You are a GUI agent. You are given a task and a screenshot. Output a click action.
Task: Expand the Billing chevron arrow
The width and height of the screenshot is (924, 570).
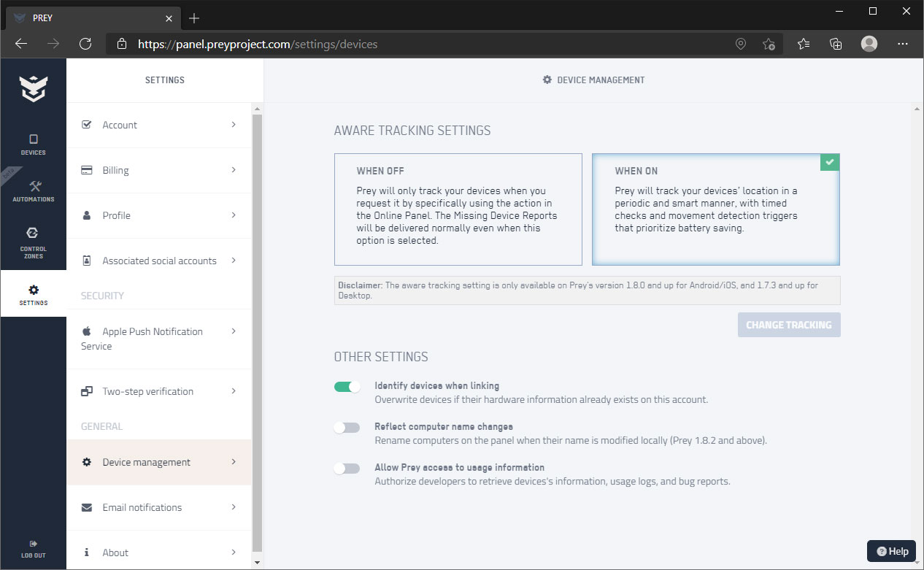(x=234, y=170)
